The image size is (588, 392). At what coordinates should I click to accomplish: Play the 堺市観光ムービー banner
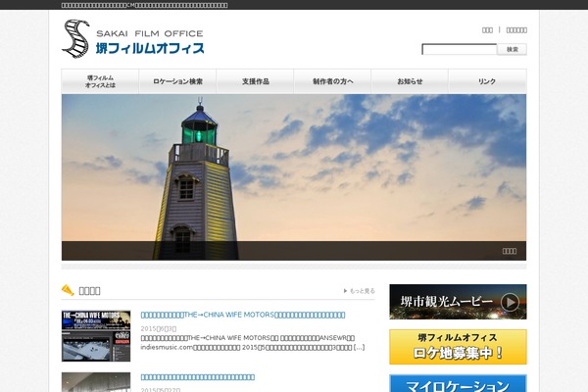click(x=458, y=302)
